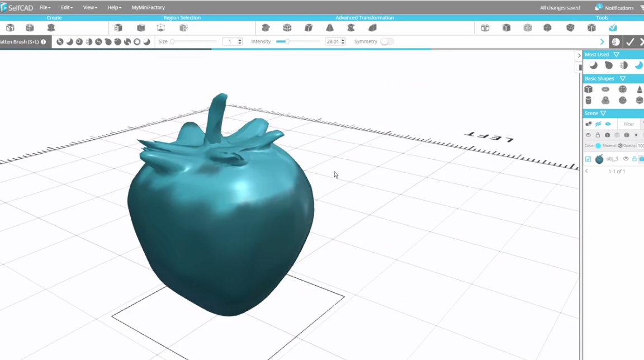
Task: Select the first Tools section cube icon
Action: click(x=485, y=28)
